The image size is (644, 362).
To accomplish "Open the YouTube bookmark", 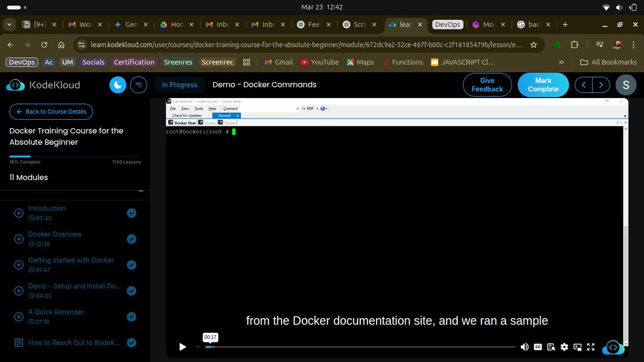I will click(x=319, y=62).
